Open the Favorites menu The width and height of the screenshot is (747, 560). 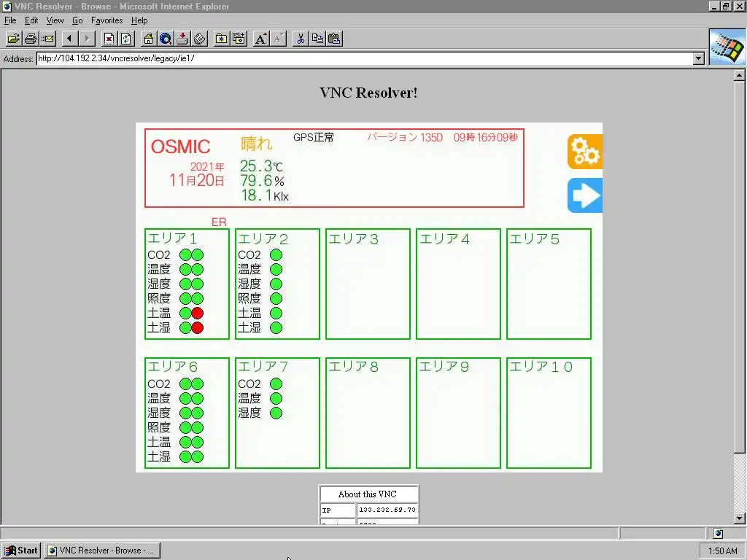107,20
